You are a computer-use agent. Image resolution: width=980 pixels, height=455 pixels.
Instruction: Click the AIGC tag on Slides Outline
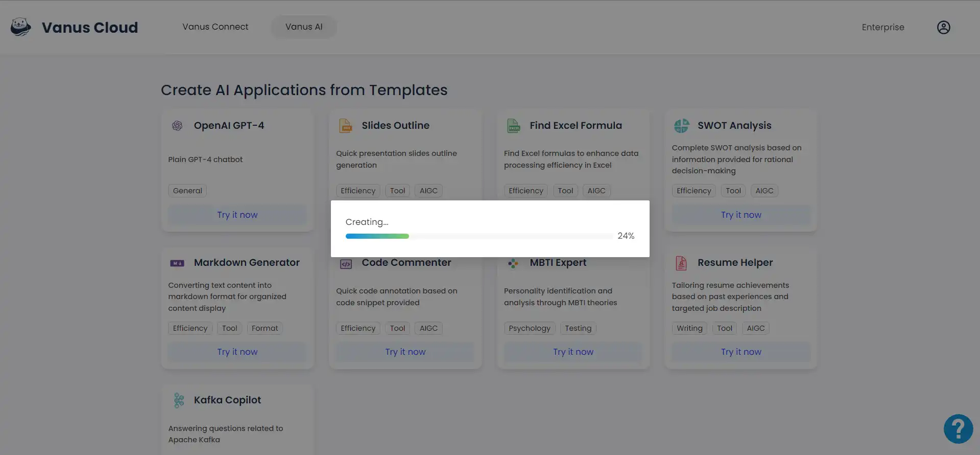(428, 191)
